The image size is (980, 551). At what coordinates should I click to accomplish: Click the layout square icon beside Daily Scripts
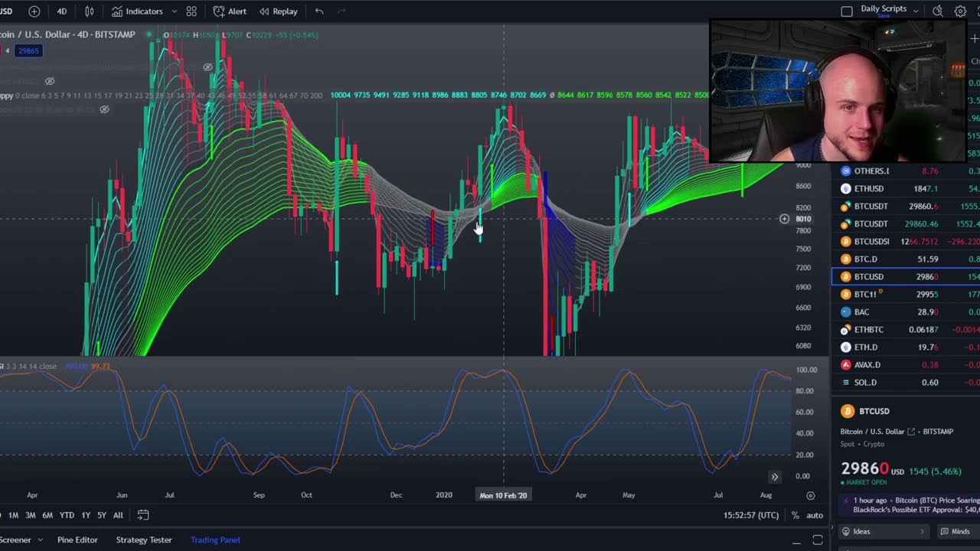846,11
